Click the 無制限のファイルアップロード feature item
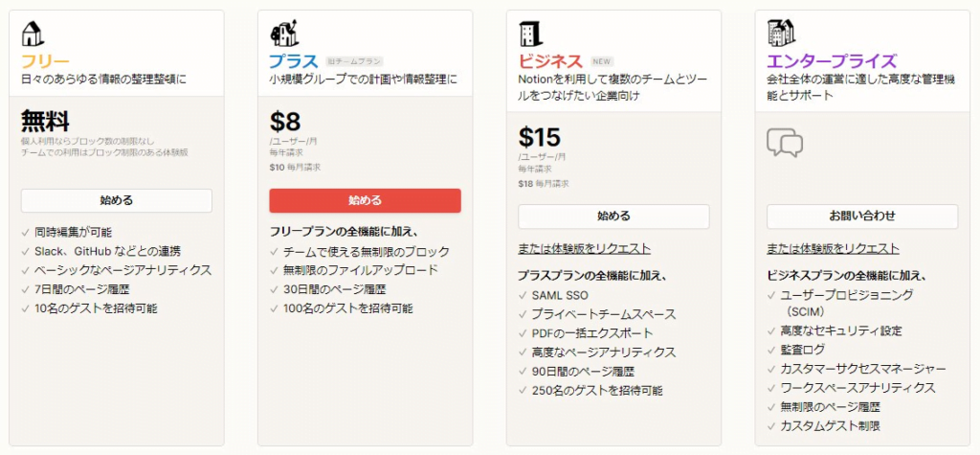The image size is (980, 455). click(361, 270)
